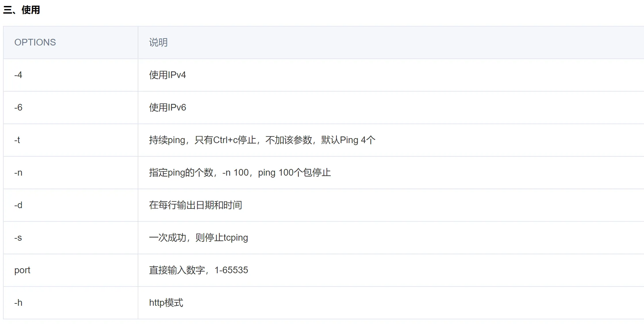Click the '持续ping' phrase in the -t row

tap(167, 140)
